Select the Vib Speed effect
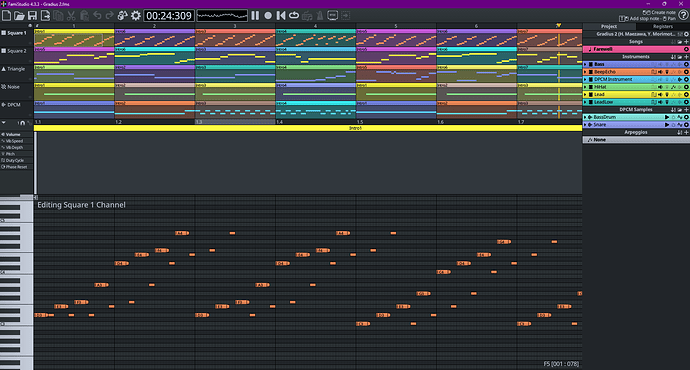The image size is (690, 370). [17, 141]
